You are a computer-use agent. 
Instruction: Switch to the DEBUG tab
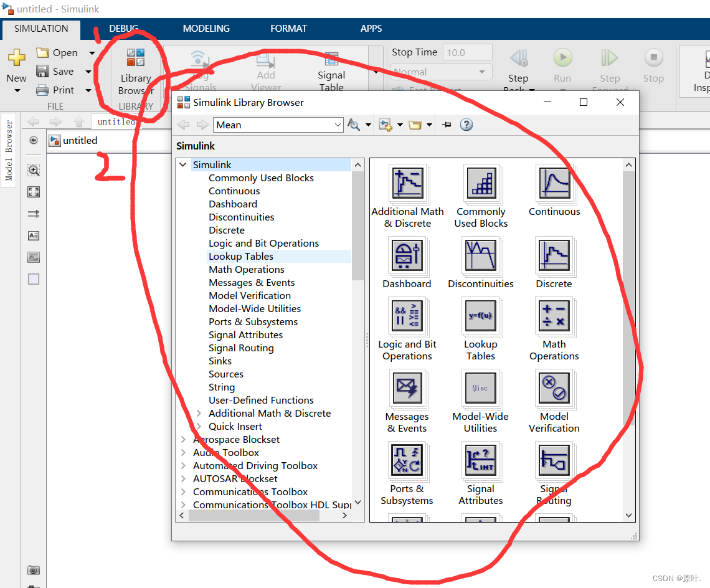tap(123, 29)
